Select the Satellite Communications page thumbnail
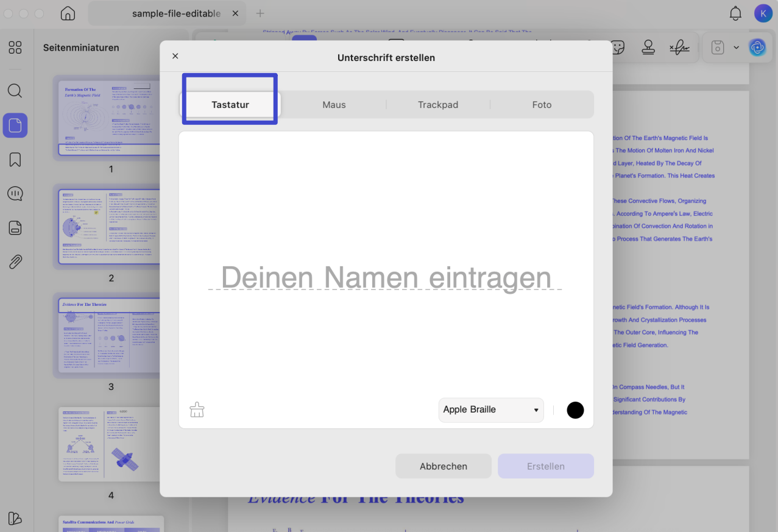The width and height of the screenshot is (778, 532). coord(111,523)
